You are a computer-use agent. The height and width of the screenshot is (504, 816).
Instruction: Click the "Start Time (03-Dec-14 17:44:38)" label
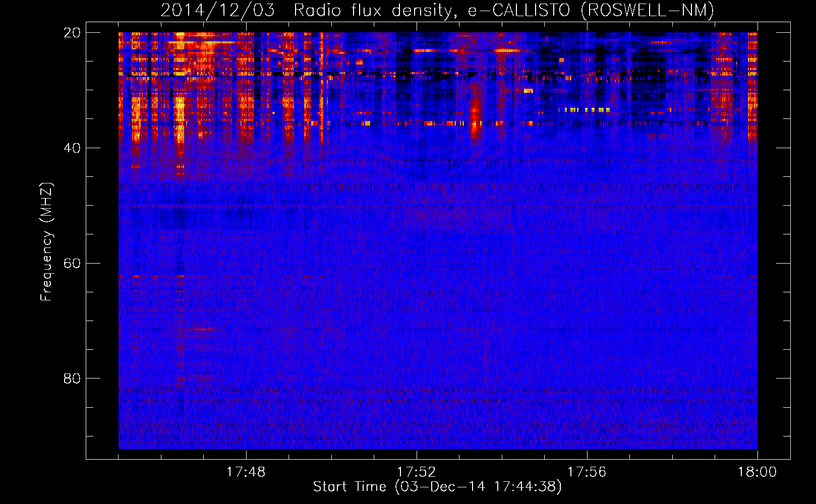tap(437, 487)
